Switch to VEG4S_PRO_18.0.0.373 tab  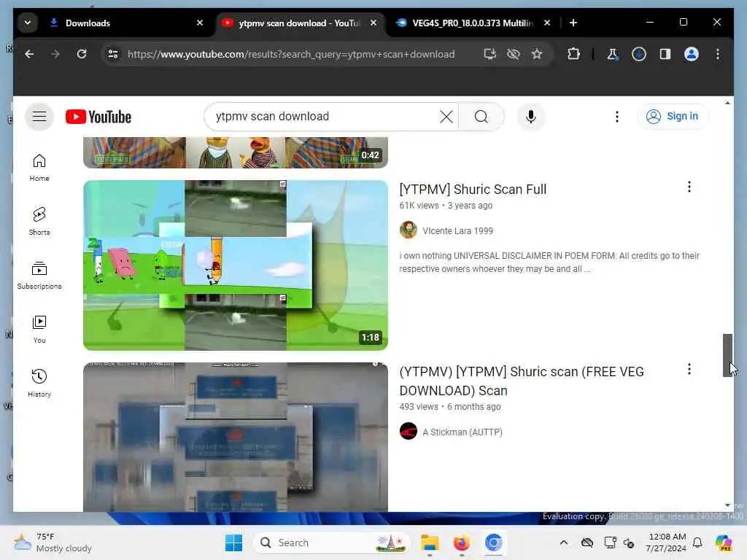point(472,23)
